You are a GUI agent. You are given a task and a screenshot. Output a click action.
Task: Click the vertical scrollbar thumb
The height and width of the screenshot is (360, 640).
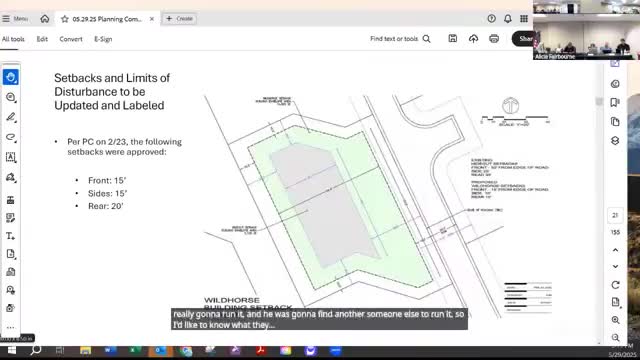point(599,101)
